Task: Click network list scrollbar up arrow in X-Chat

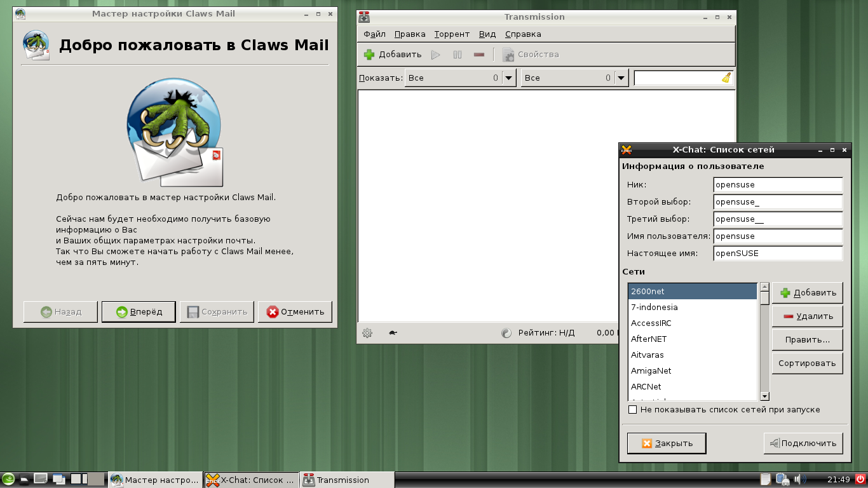Action: [x=765, y=287]
